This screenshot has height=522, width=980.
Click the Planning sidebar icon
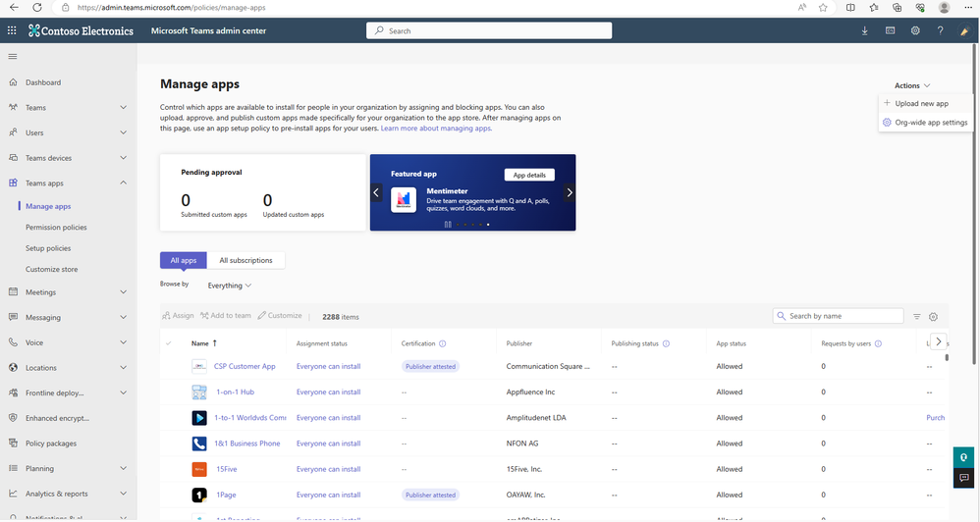click(13, 468)
